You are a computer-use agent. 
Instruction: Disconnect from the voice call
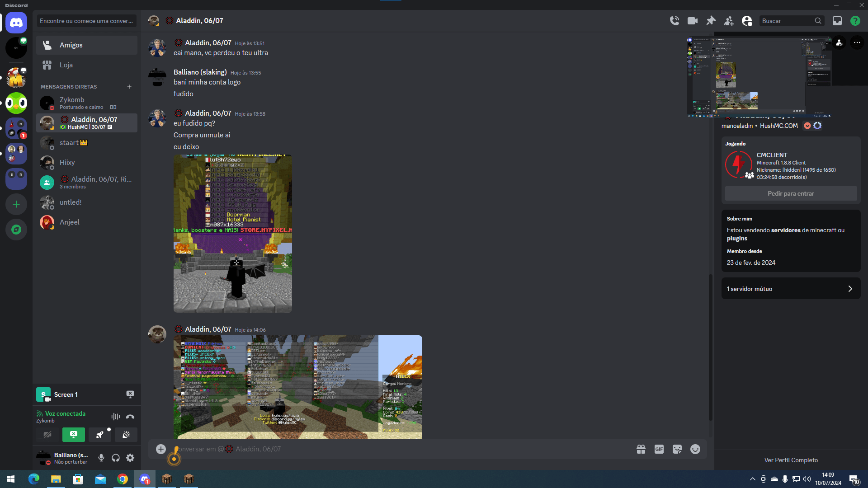130,417
